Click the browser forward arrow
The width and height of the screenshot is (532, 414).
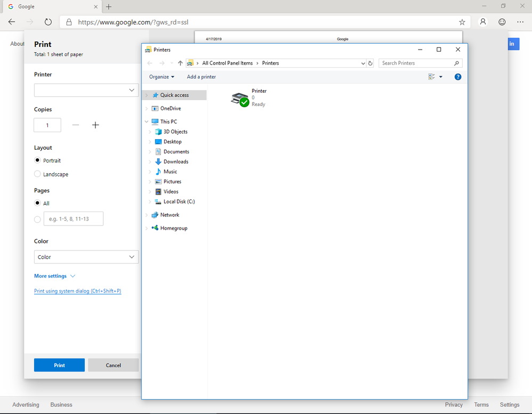(x=30, y=22)
